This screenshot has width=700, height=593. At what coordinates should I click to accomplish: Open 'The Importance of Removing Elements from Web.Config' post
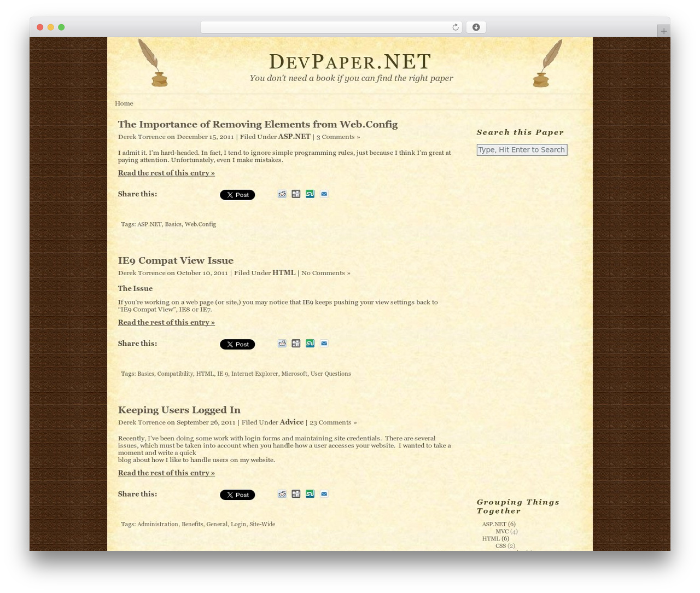point(258,124)
